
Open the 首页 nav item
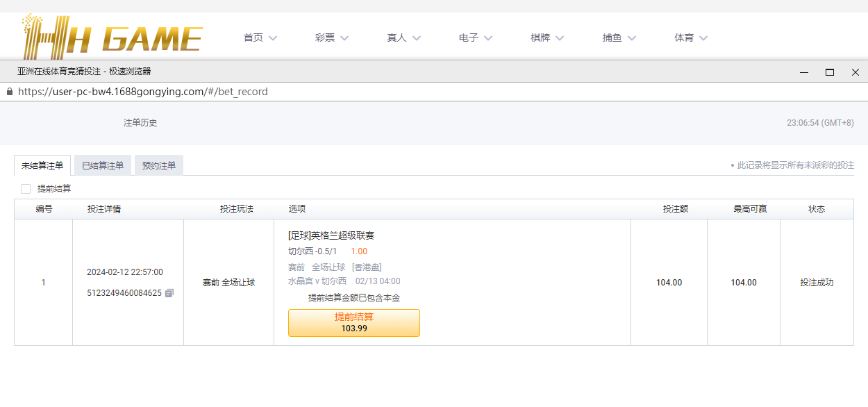[x=253, y=38]
